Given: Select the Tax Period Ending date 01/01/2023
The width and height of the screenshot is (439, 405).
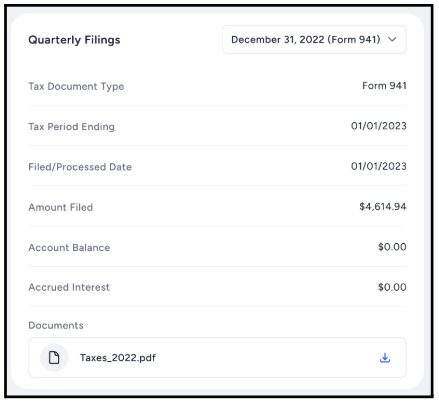Looking at the screenshot, I should [x=379, y=126].
